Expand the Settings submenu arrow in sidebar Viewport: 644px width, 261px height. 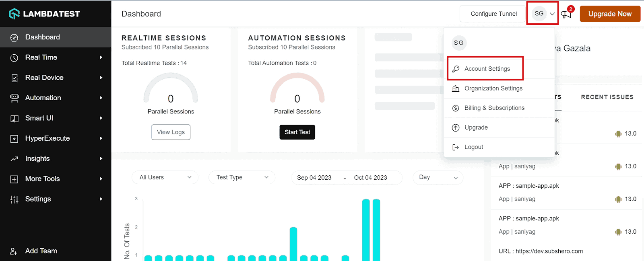tap(101, 199)
